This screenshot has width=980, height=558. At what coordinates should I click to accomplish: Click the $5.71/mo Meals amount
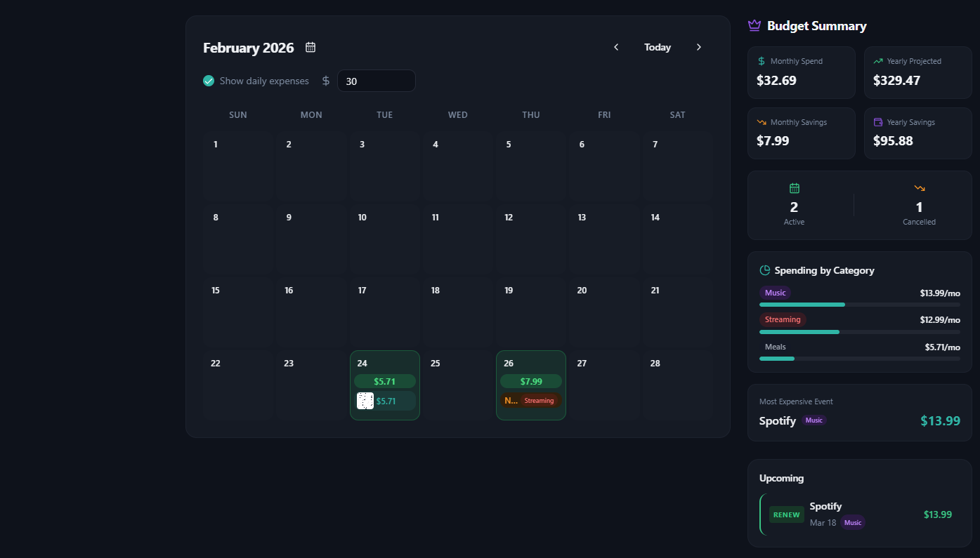[943, 347]
